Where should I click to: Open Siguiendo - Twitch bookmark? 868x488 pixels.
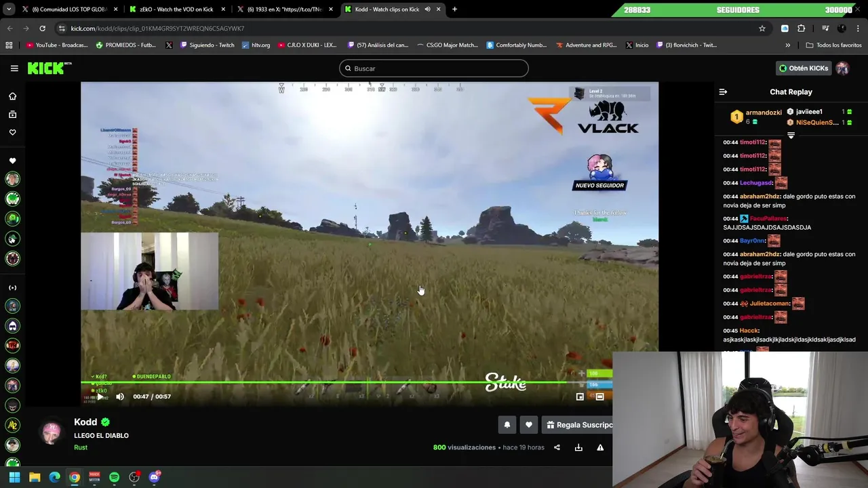207,45
